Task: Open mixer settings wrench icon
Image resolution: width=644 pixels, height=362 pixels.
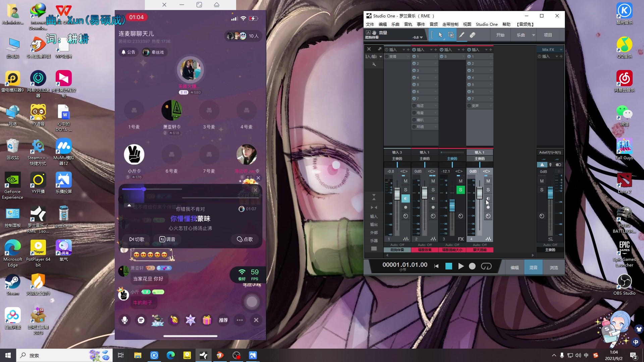Action: pos(374,64)
